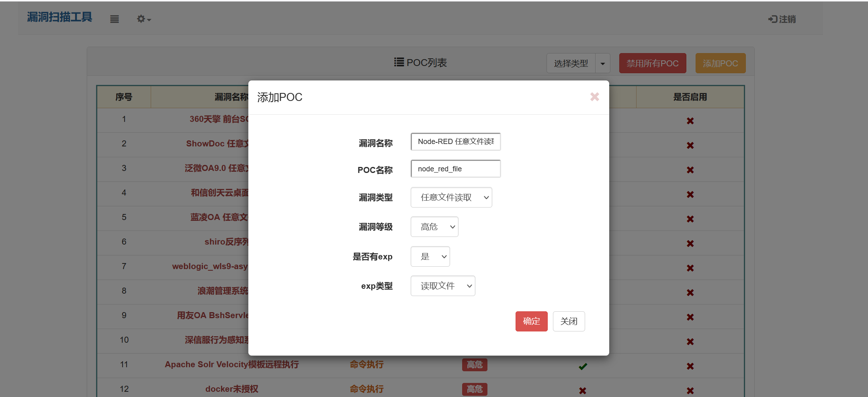This screenshot has width=868, height=397.
Task: Focus the 漏洞名称 input field
Action: click(x=456, y=142)
